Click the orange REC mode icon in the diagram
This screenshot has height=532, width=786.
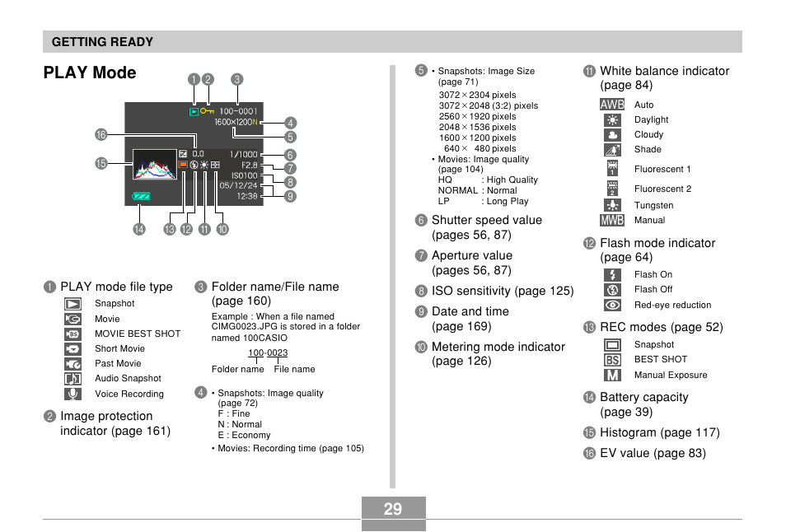pyautogui.click(x=183, y=165)
